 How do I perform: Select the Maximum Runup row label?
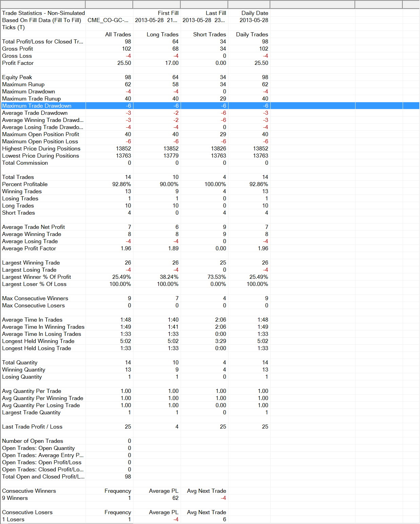coord(23,84)
